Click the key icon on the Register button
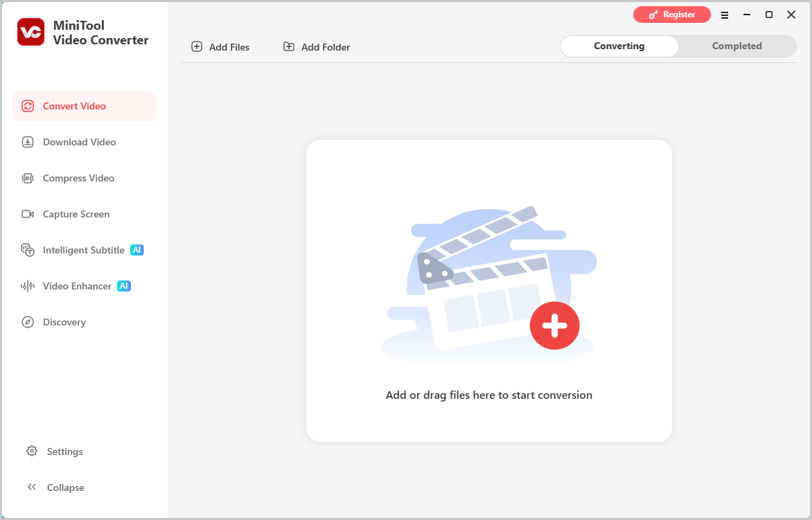The height and width of the screenshot is (520, 812). (x=653, y=15)
